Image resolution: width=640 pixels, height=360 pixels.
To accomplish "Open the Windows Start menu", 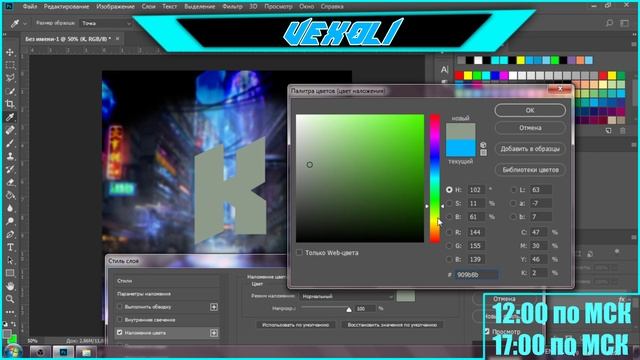I will pyautogui.click(x=13, y=351).
